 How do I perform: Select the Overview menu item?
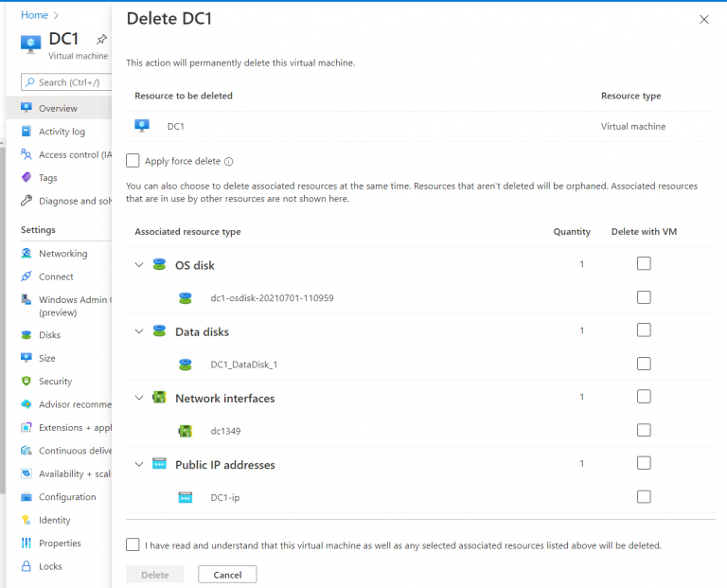pyautogui.click(x=58, y=108)
